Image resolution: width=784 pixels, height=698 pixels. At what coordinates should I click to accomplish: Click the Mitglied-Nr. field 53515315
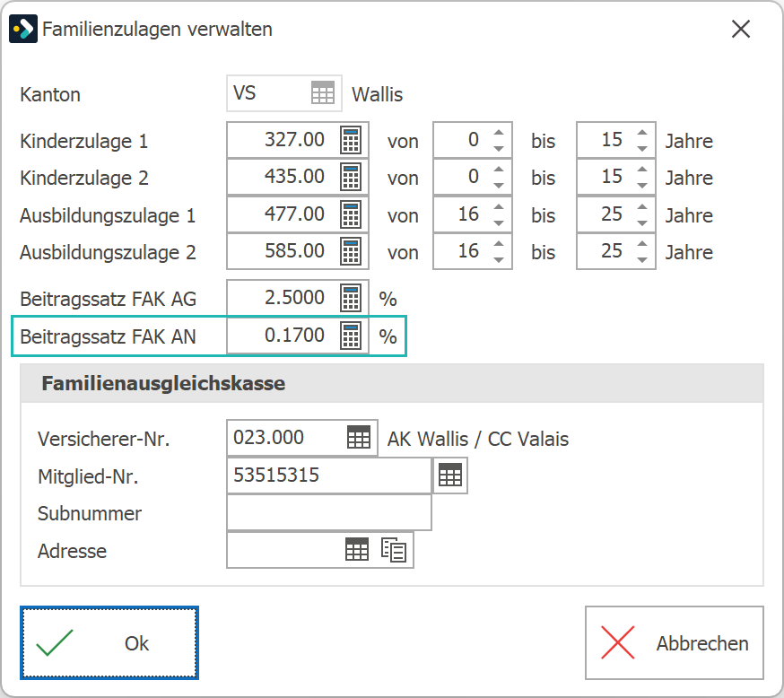click(x=329, y=475)
